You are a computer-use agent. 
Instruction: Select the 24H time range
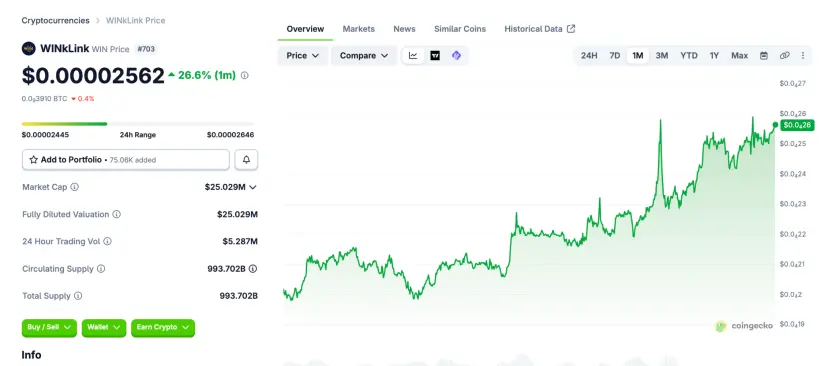pyautogui.click(x=589, y=56)
